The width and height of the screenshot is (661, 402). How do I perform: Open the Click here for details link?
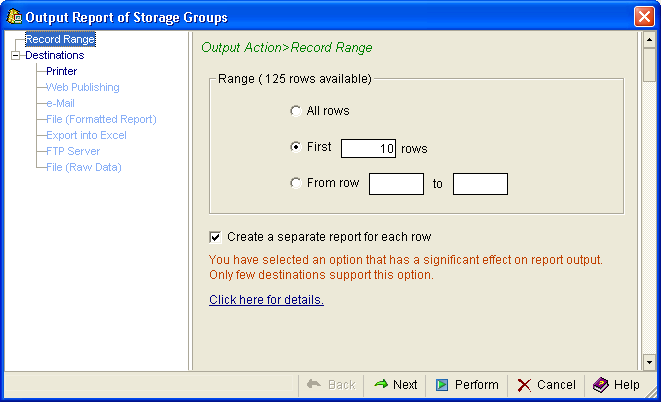tap(266, 300)
